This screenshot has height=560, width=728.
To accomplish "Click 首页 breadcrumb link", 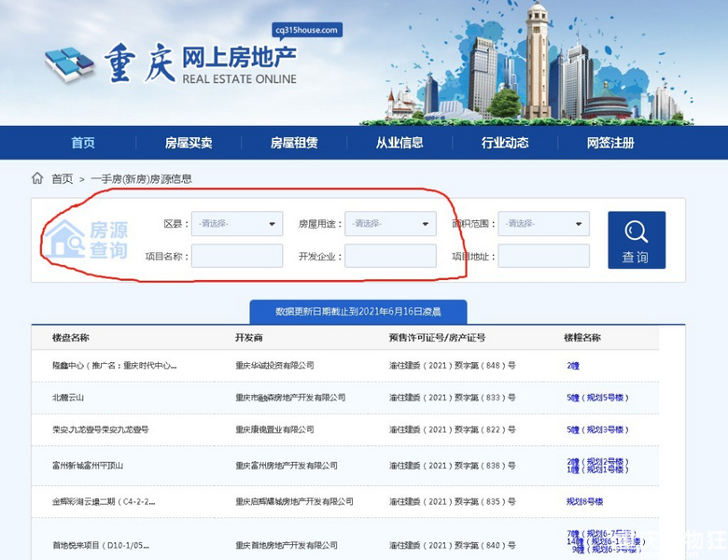I will [x=62, y=178].
